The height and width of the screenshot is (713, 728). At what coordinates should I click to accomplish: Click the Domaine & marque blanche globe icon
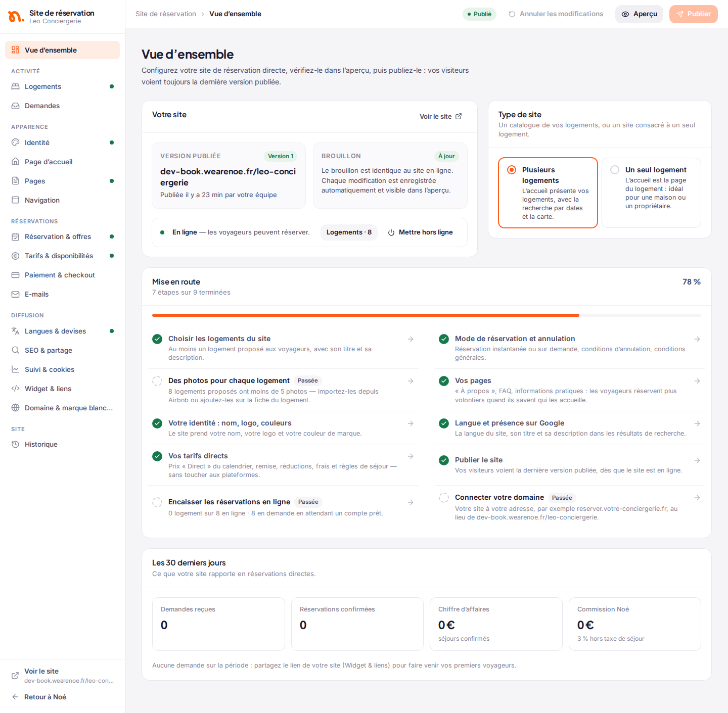[x=16, y=408]
